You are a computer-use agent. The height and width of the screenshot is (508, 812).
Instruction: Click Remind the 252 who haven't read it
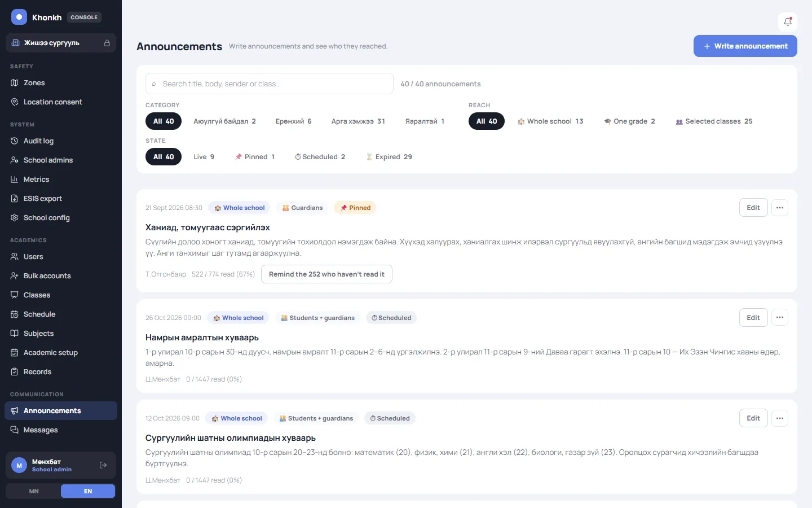point(326,274)
